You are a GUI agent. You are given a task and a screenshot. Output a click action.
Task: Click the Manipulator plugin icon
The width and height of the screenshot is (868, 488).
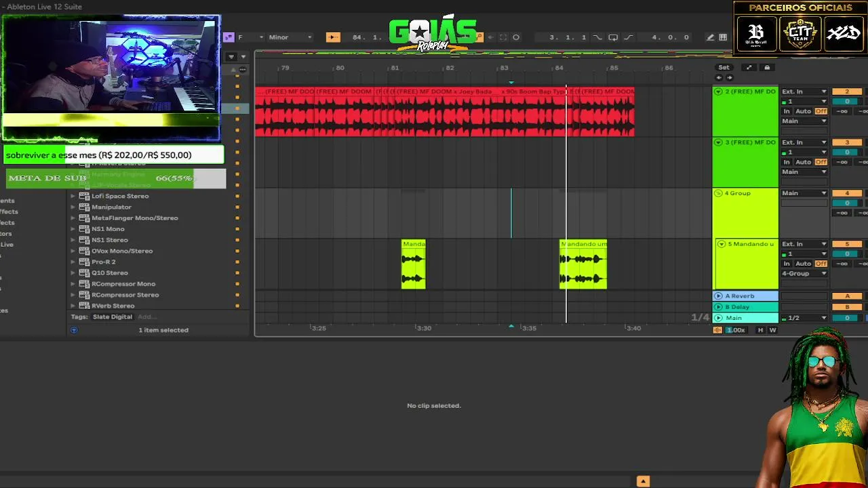pyautogui.click(x=84, y=207)
